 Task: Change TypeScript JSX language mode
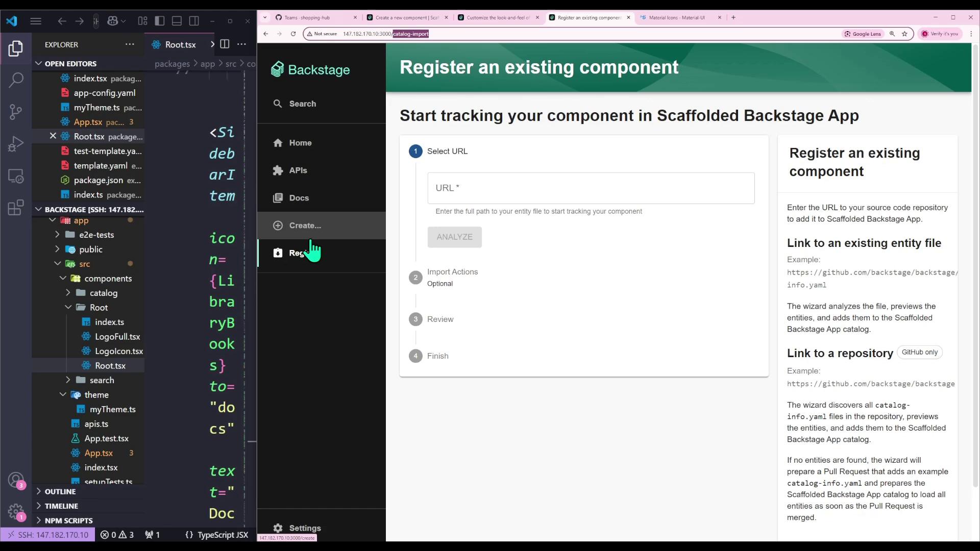223,535
